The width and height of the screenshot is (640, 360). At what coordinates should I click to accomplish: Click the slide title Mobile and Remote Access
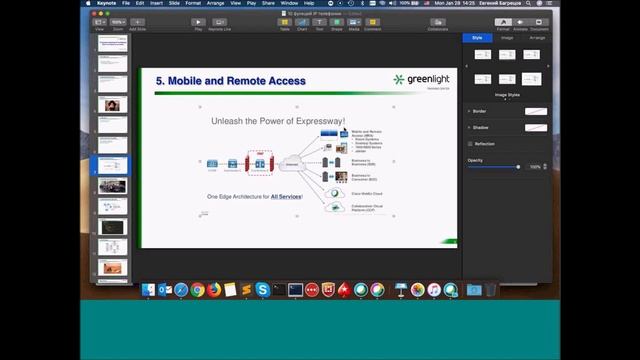[x=231, y=81]
